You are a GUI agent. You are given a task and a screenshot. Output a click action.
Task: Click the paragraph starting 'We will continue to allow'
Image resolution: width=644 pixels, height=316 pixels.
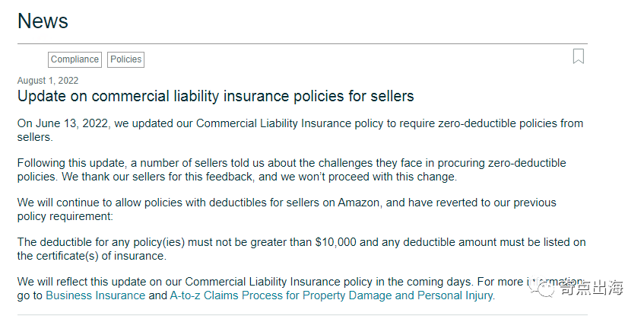[x=287, y=209]
